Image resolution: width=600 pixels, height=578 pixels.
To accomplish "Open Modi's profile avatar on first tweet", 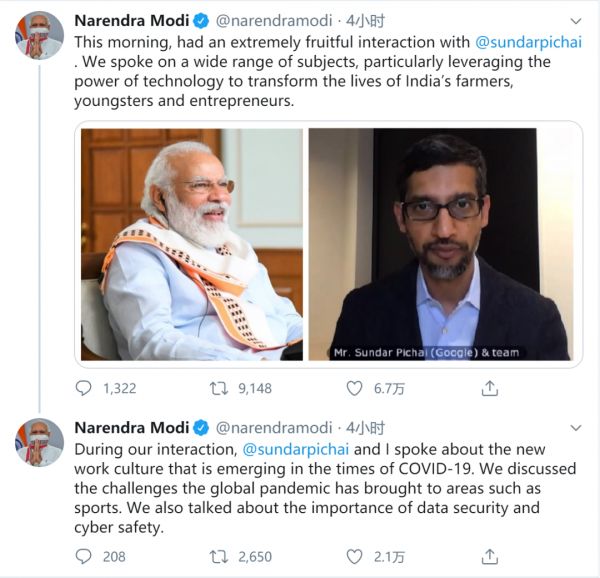I will 39,36.
